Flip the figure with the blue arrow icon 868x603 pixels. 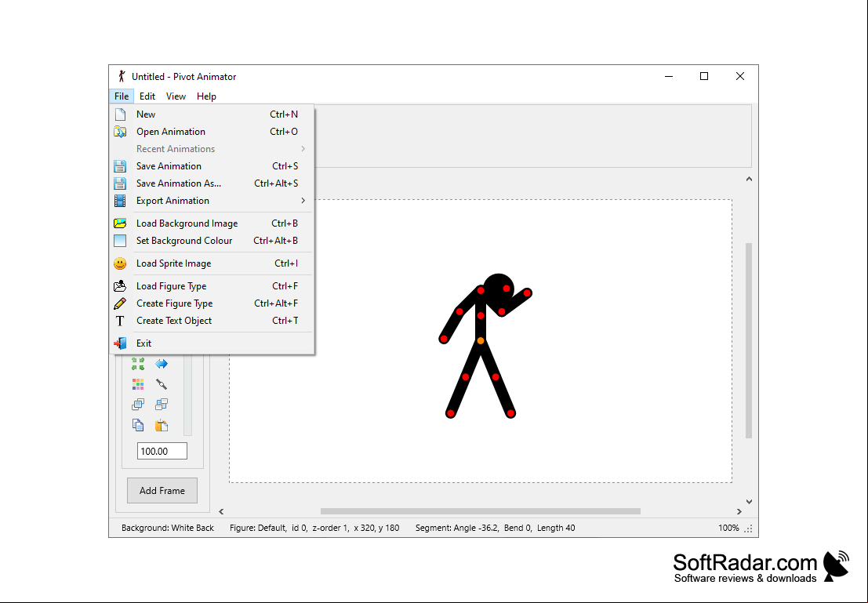162,364
